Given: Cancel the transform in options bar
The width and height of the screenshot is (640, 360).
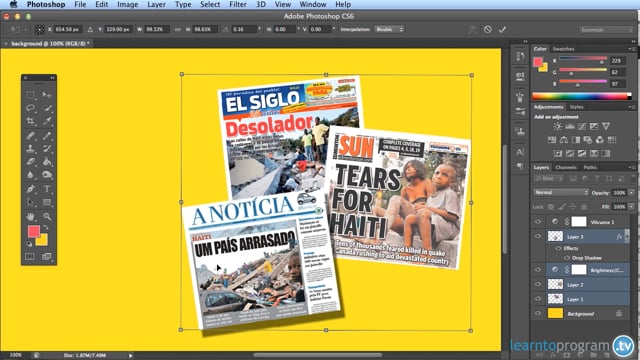Looking at the screenshot, I should [x=487, y=29].
